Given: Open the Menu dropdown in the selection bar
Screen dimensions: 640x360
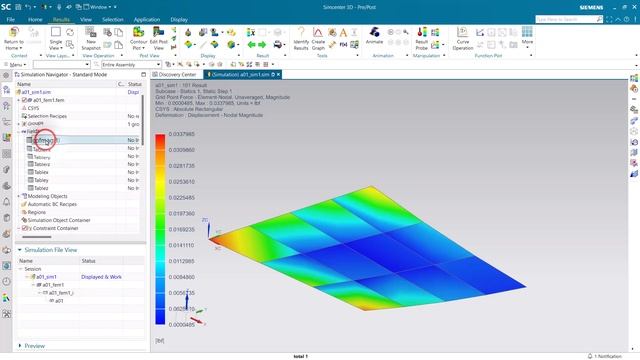Looking at the screenshot, I should point(16,64).
